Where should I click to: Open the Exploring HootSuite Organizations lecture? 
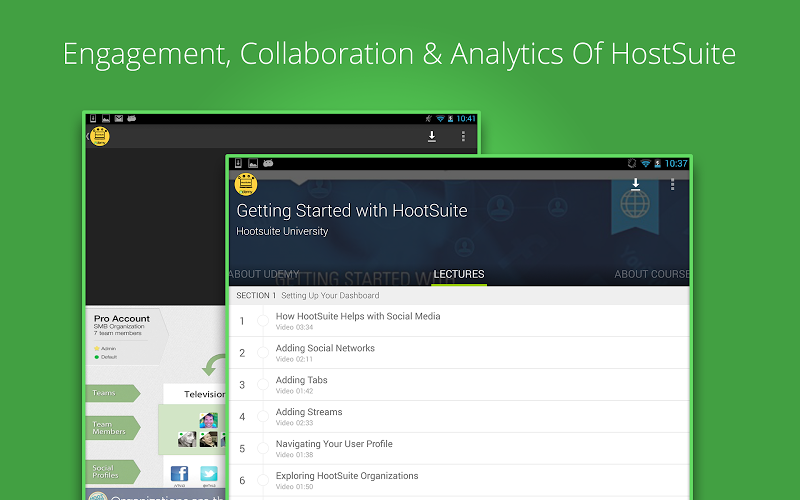pyautogui.click(x=459, y=480)
